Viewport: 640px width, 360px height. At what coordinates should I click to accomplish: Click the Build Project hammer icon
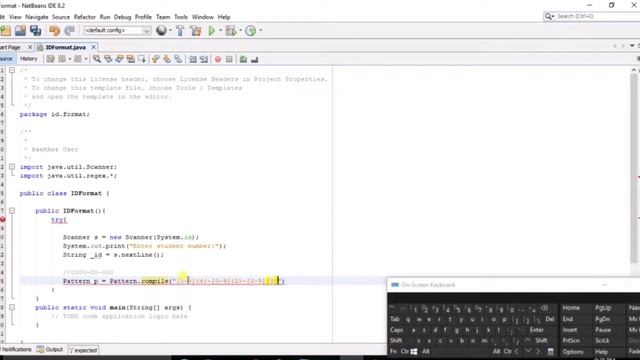coord(180,31)
